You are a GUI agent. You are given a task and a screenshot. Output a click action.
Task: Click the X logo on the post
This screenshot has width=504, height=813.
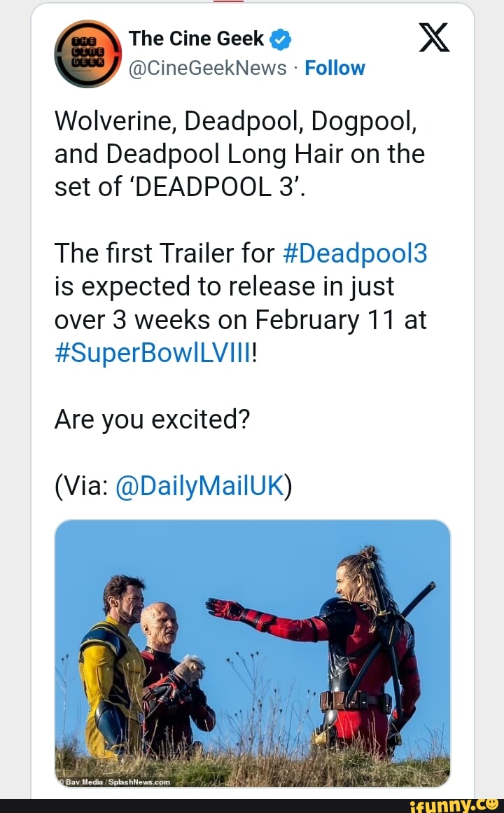point(433,39)
